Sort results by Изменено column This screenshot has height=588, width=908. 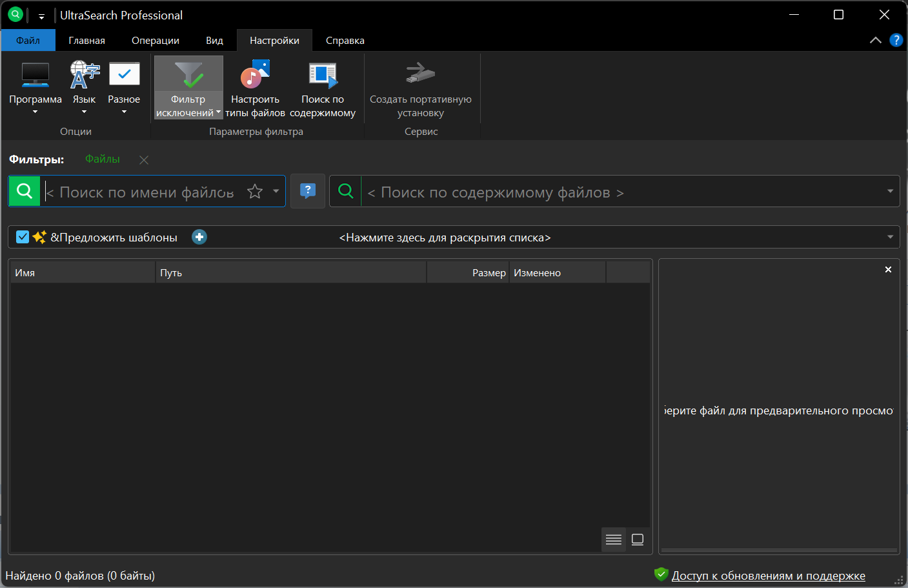click(x=558, y=272)
